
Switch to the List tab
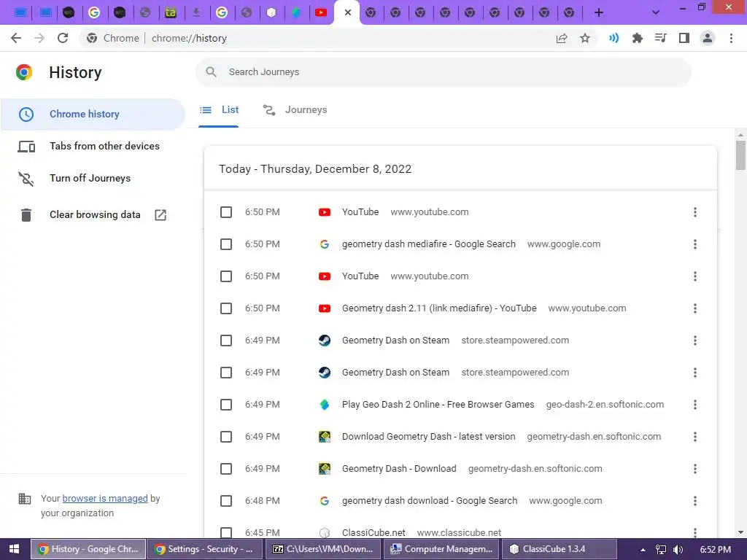click(219, 110)
